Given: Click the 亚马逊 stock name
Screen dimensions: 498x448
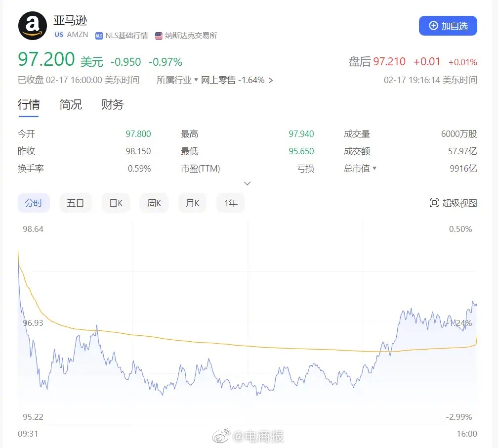Looking at the screenshot, I should [70, 20].
